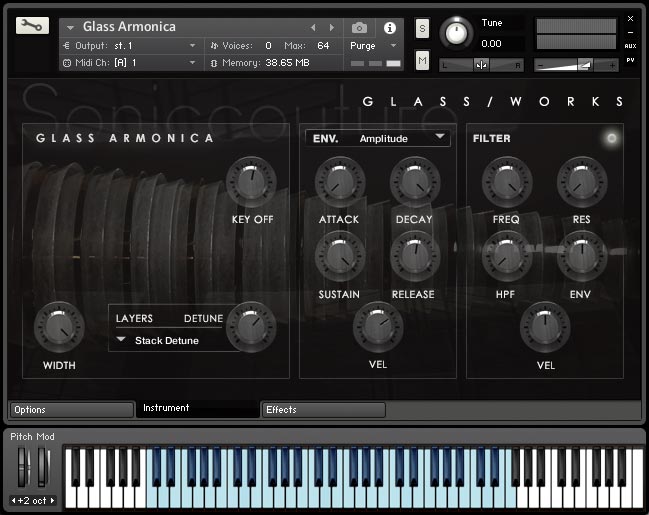The width and height of the screenshot is (649, 515).
Task: Click the filter FREQ knob
Action: click(507, 182)
